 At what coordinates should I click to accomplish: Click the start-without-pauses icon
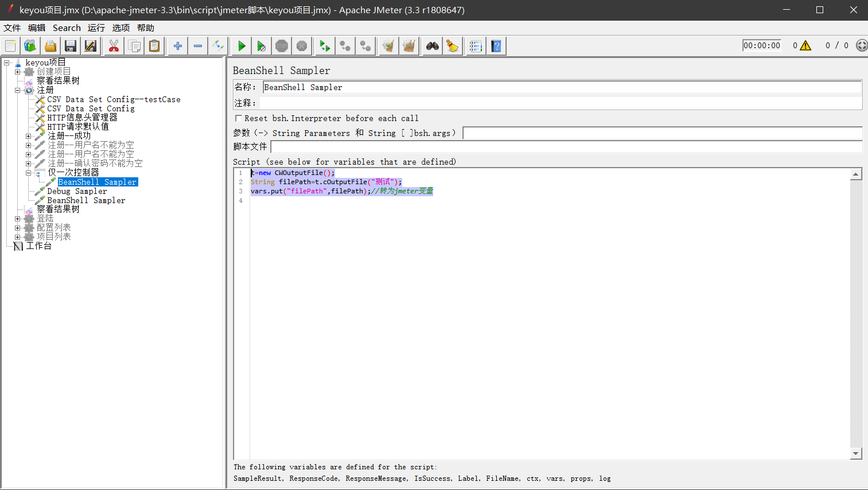(x=262, y=45)
